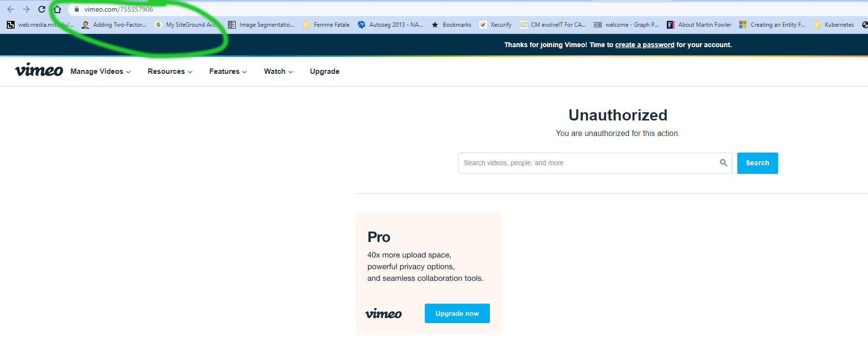Viewport: 868px width, 360px height.
Task: Click the Vimeo logo in the navigation bar
Action: (39, 70)
